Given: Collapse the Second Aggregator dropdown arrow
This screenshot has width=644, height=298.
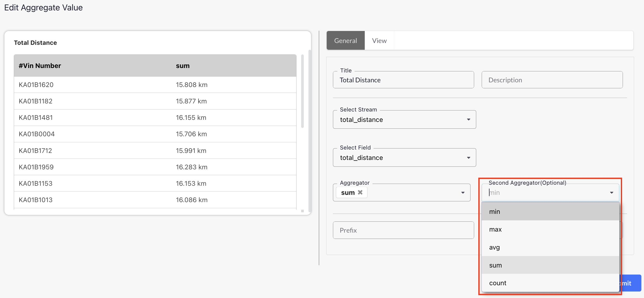Looking at the screenshot, I should pyautogui.click(x=611, y=193).
